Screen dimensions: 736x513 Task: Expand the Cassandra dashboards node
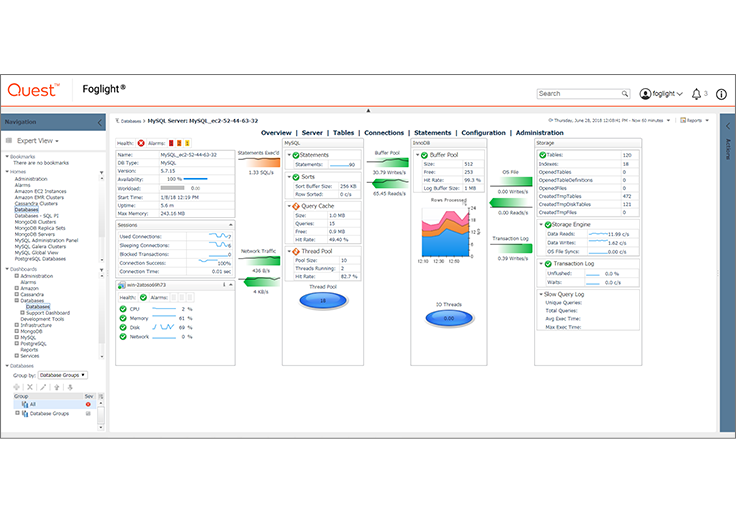[x=16, y=294]
